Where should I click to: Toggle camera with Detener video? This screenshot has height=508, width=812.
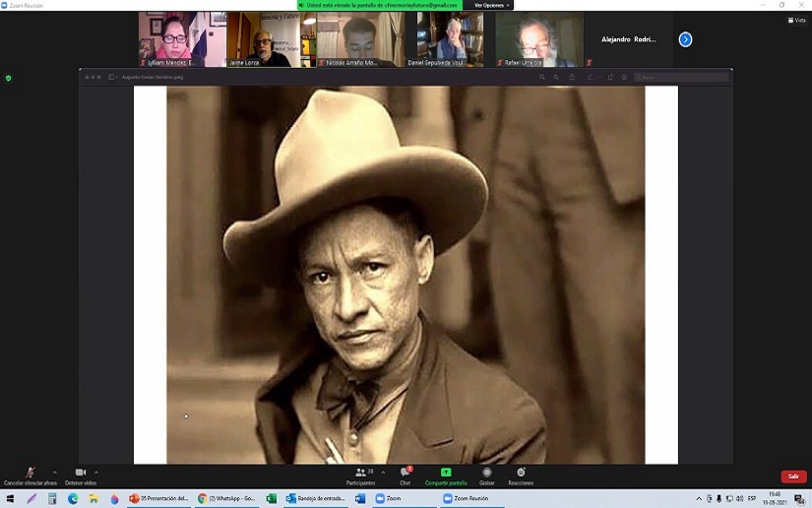coord(81,474)
